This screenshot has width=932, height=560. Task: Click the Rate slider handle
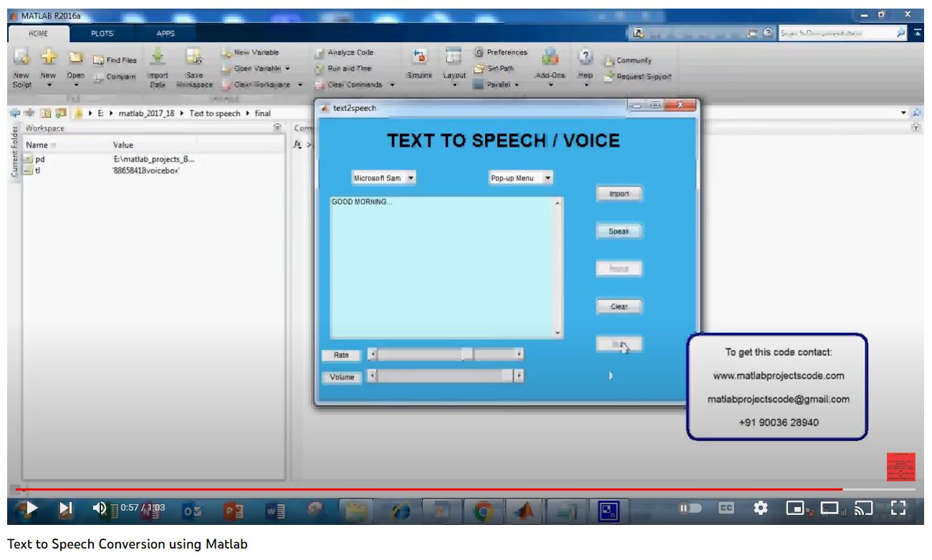point(467,354)
